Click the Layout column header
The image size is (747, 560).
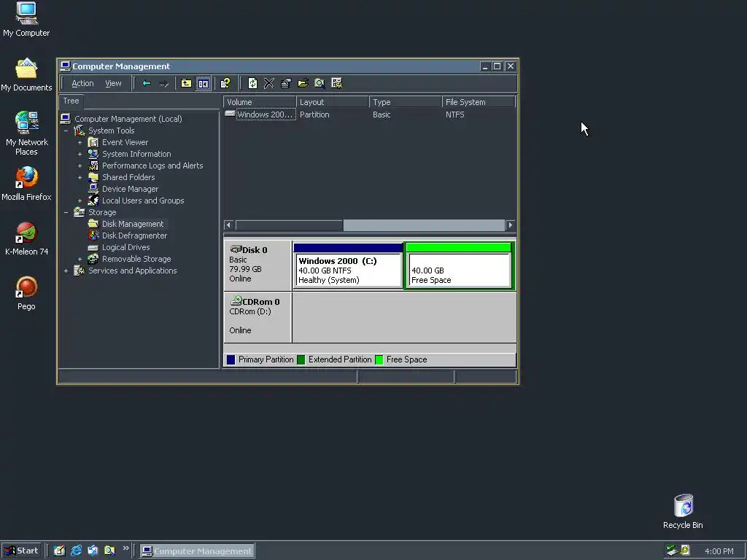[x=333, y=102]
